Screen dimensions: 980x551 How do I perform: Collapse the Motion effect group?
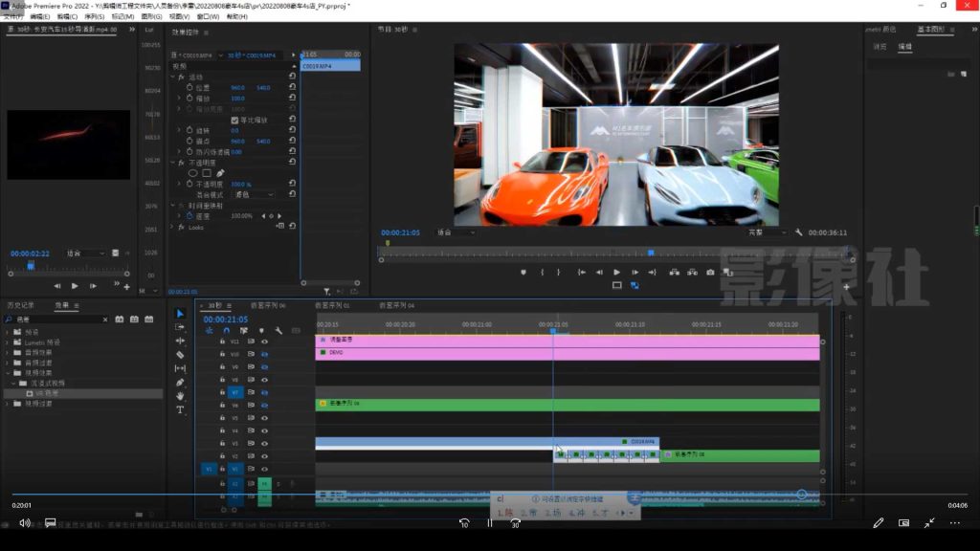click(x=173, y=77)
